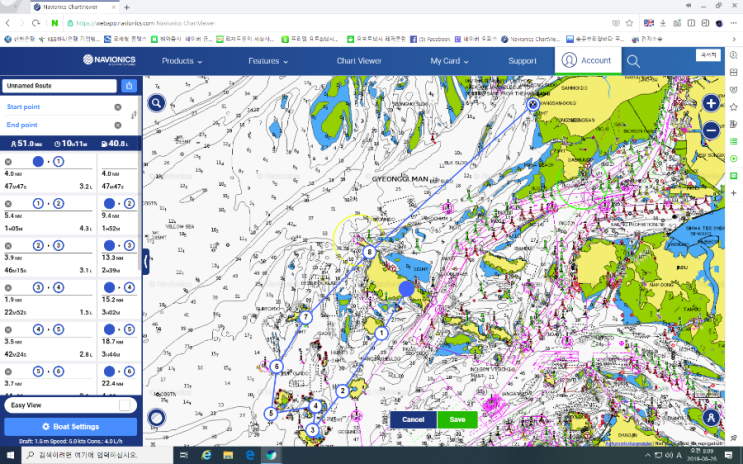Click the total distance 51.0 NM value
This screenshot has width=743, height=464.
[x=26, y=144]
